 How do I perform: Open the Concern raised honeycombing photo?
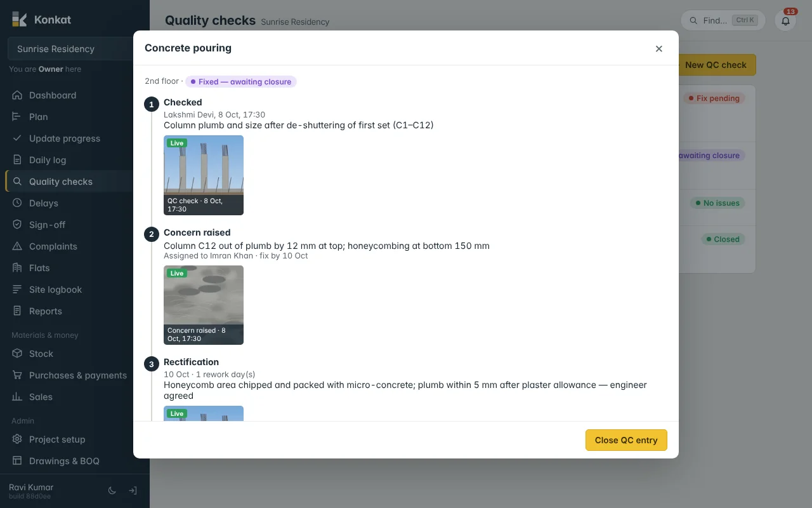pos(204,305)
